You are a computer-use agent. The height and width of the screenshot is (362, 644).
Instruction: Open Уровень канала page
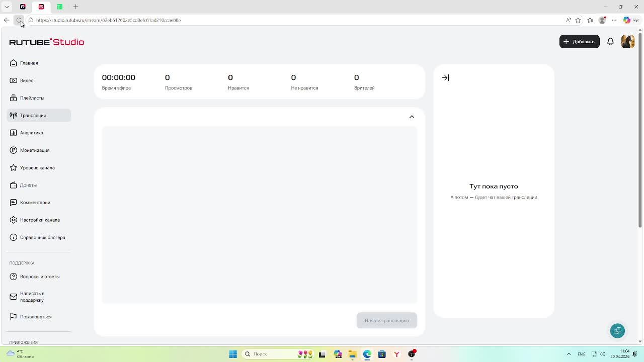(x=39, y=167)
